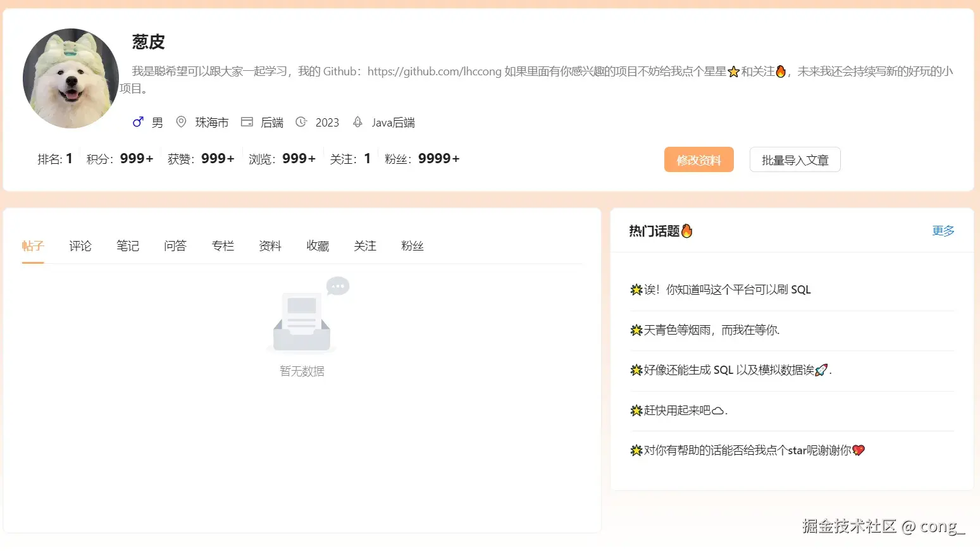The image size is (980, 551).
Task: Switch to the 收藏 tab
Action: [318, 246]
